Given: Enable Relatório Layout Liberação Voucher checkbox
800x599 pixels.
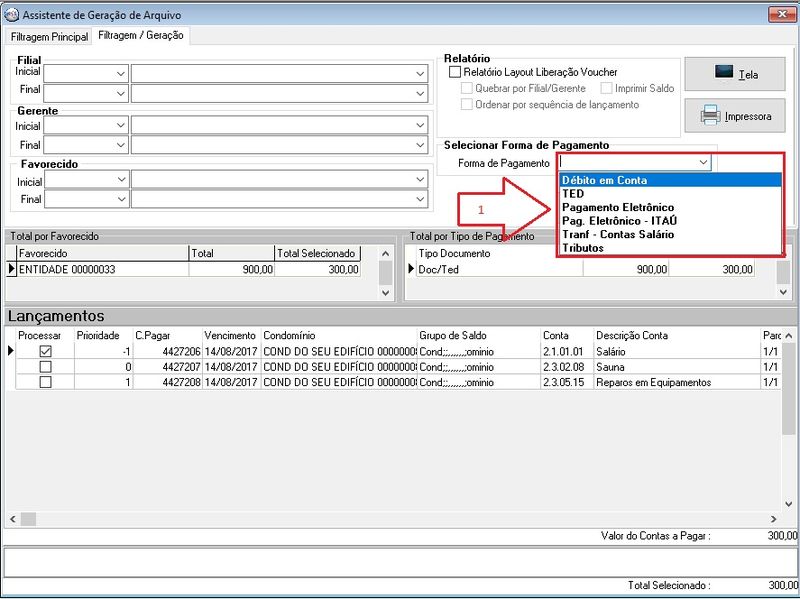Looking at the screenshot, I should [455, 72].
